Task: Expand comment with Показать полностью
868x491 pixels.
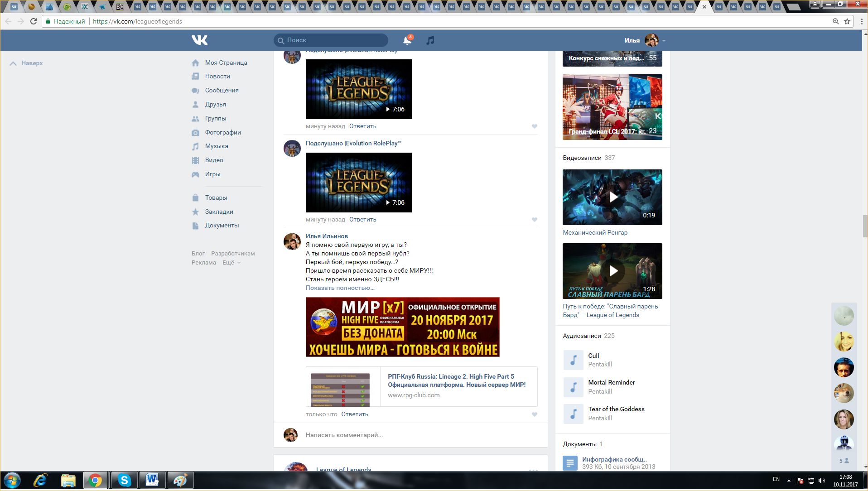Action: pyautogui.click(x=340, y=288)
